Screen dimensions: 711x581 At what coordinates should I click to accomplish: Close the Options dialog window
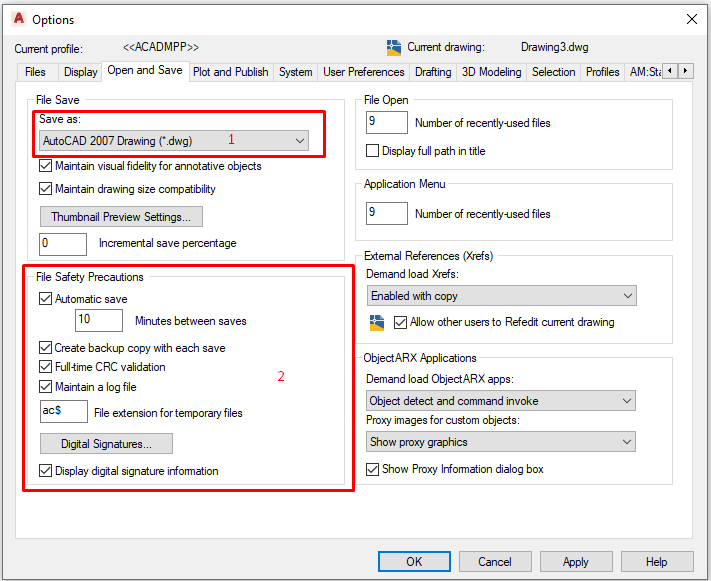691,19
